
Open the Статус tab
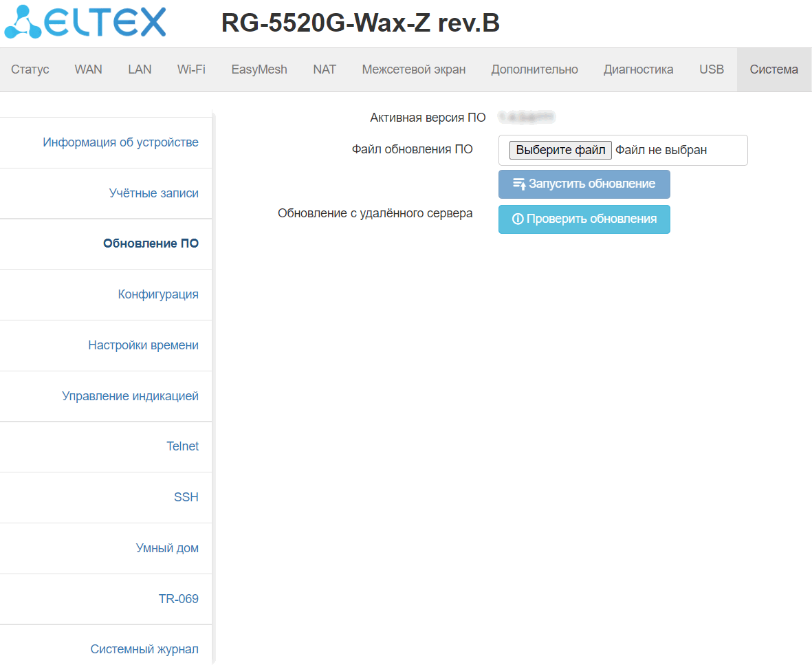pos(30,69)
